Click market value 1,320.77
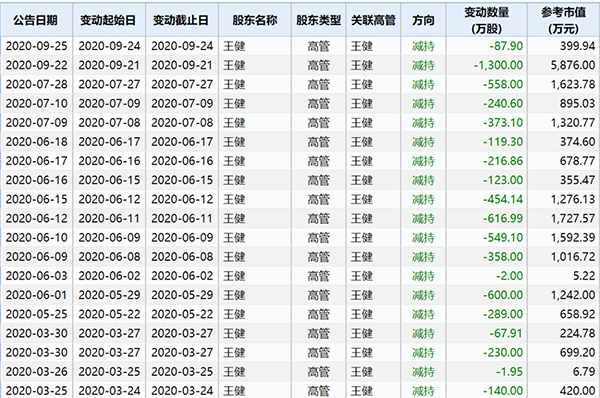Image resolution: width=600 pixels, height=398 pixels. tap(573, 123)
